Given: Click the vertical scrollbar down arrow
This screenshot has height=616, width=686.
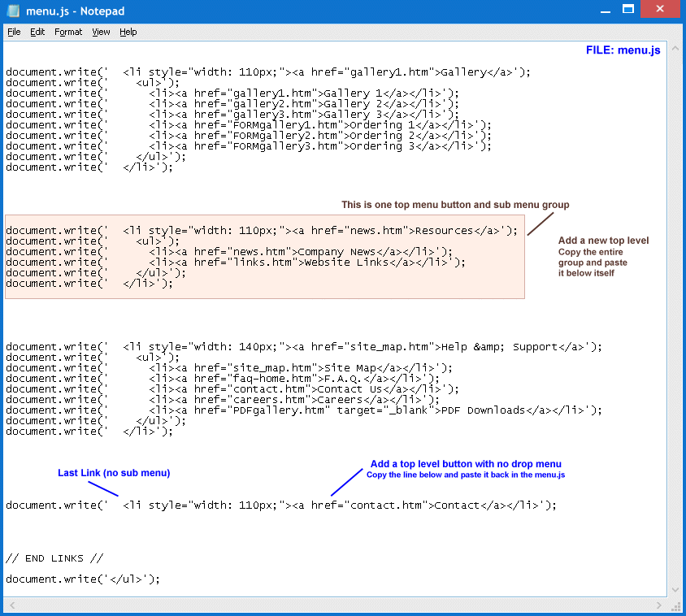Looking at the screenshot, I should pos(674,592).
